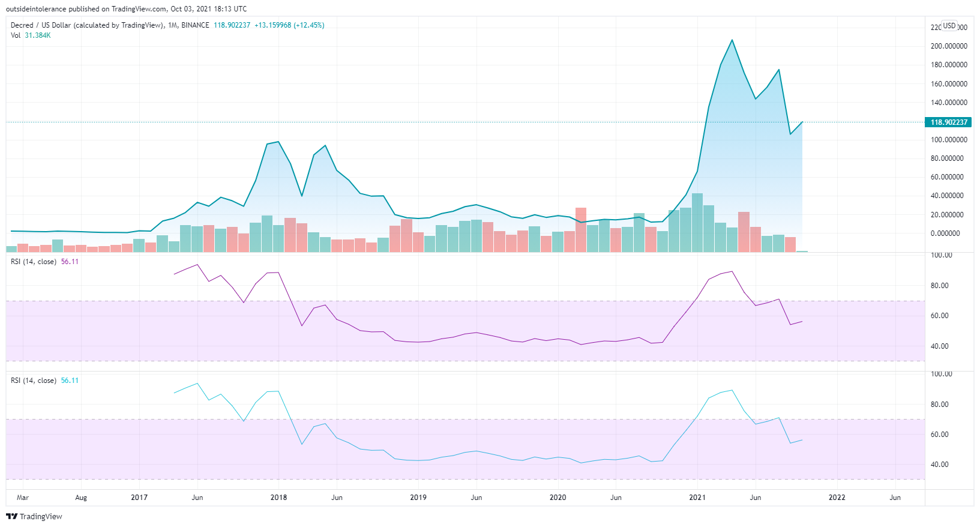980x527 pixels.
Task: Click the 160.000000 price axis label
Action: click(x=949, y=84)
